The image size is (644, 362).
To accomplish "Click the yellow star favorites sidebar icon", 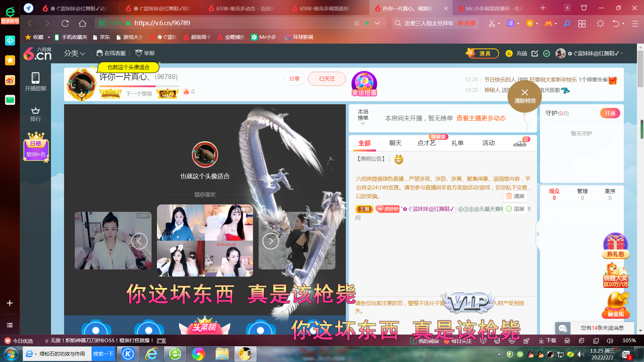I will pyautogui.click(x=10, y=60).
